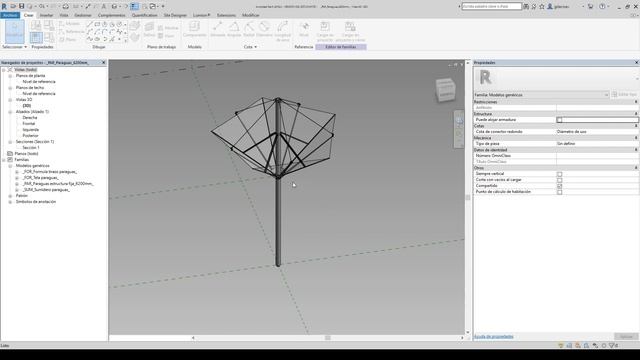
Task: Collapse the Vistas (todo) tree node
Action: click(x=4, y=70)
